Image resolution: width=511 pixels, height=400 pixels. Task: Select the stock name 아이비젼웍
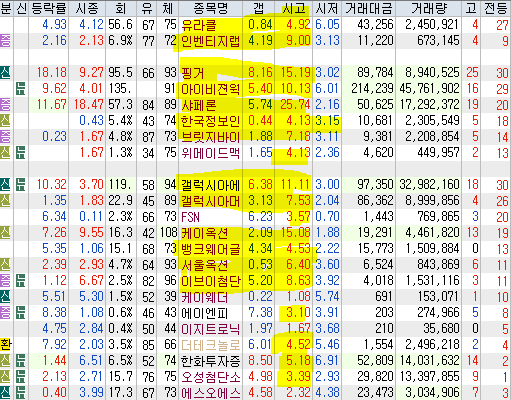pyautogui.click(x=210, y=89)
